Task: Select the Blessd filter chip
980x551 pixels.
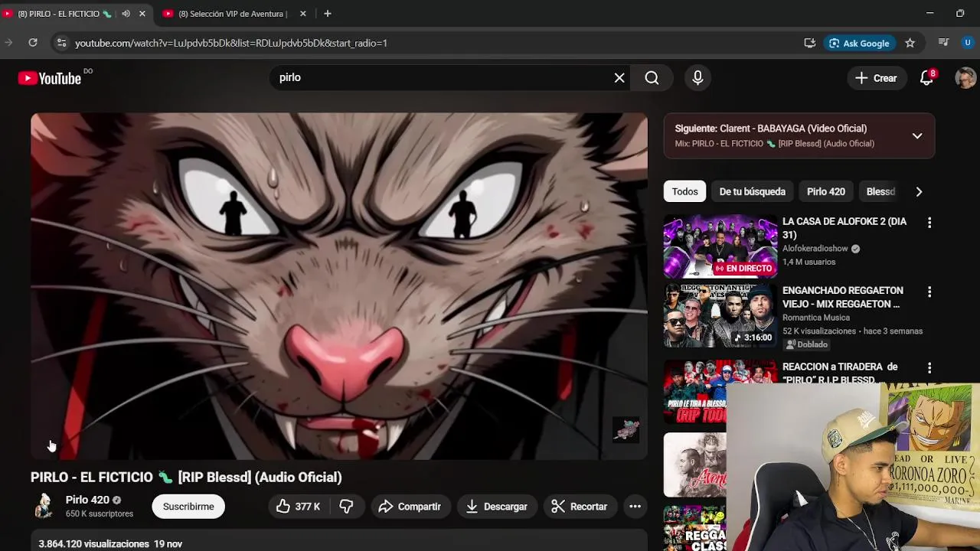Action: (x=880, y=191)
